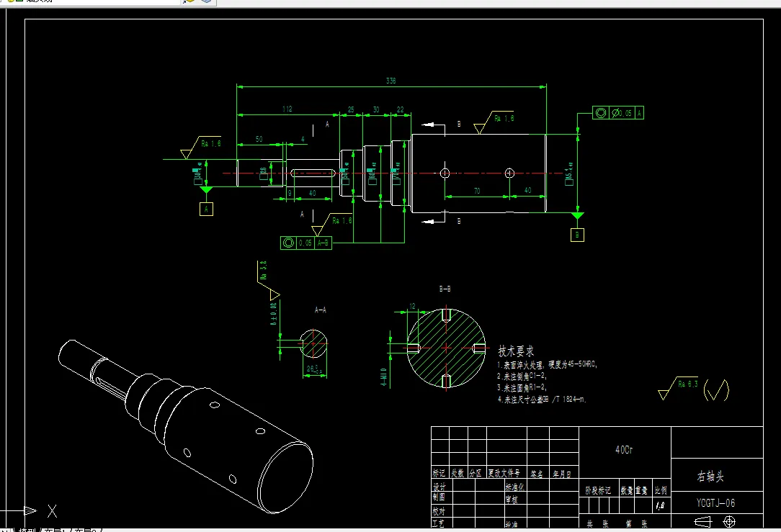Select the hatched B-B cross-section circle
781x532 pixels.
click(446, 348)
